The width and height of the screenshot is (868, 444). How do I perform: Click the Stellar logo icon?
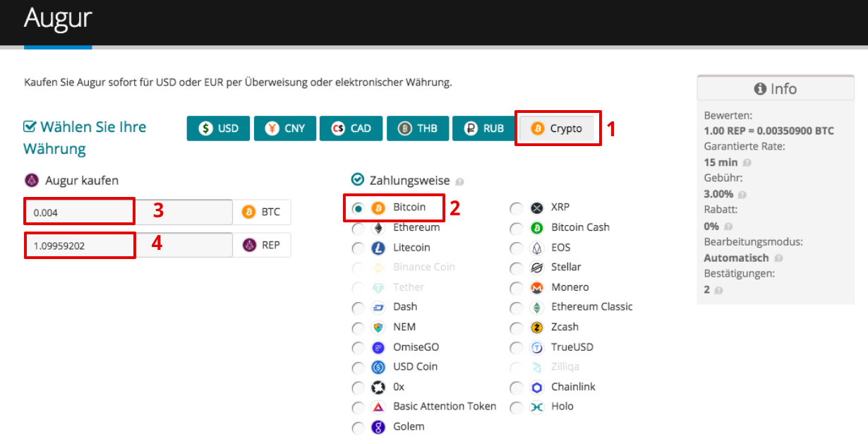coord(536,268)
